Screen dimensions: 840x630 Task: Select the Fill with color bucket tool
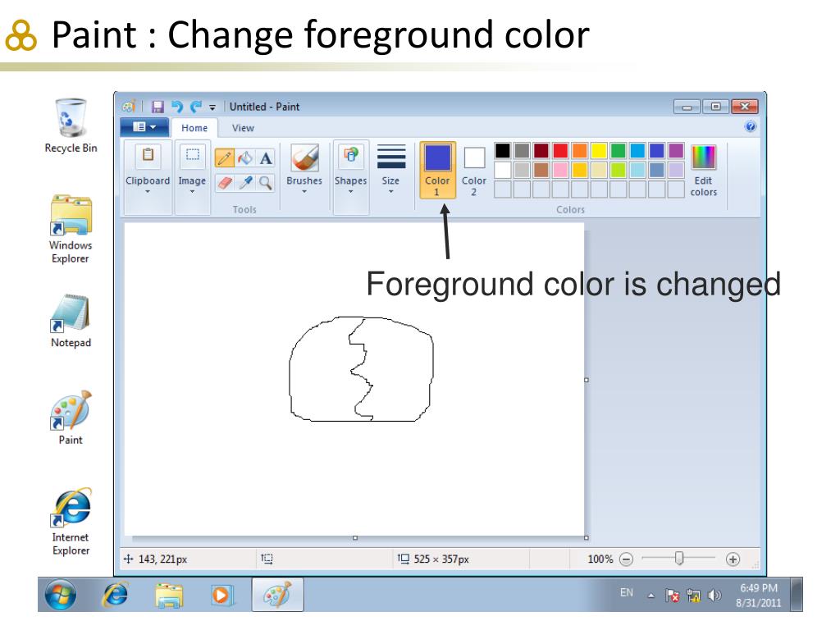point(244,158)
